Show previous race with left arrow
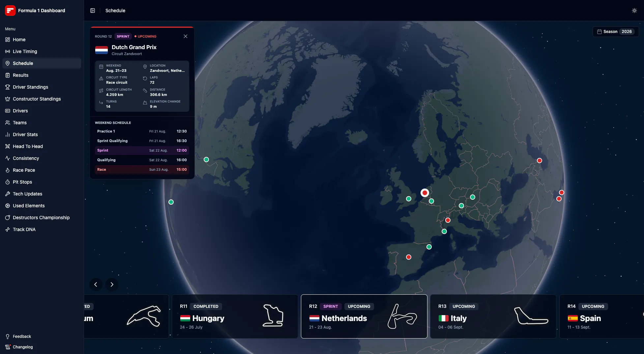 click(96, 284)
